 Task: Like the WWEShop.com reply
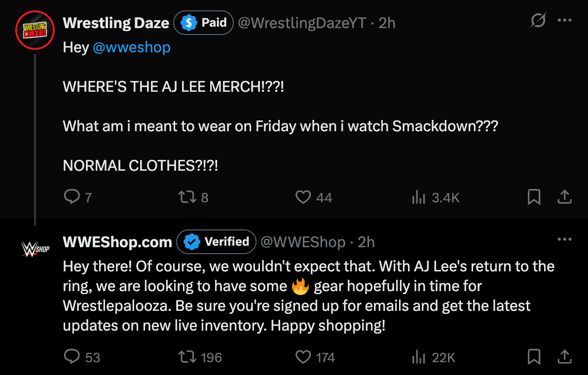[302, 357]
